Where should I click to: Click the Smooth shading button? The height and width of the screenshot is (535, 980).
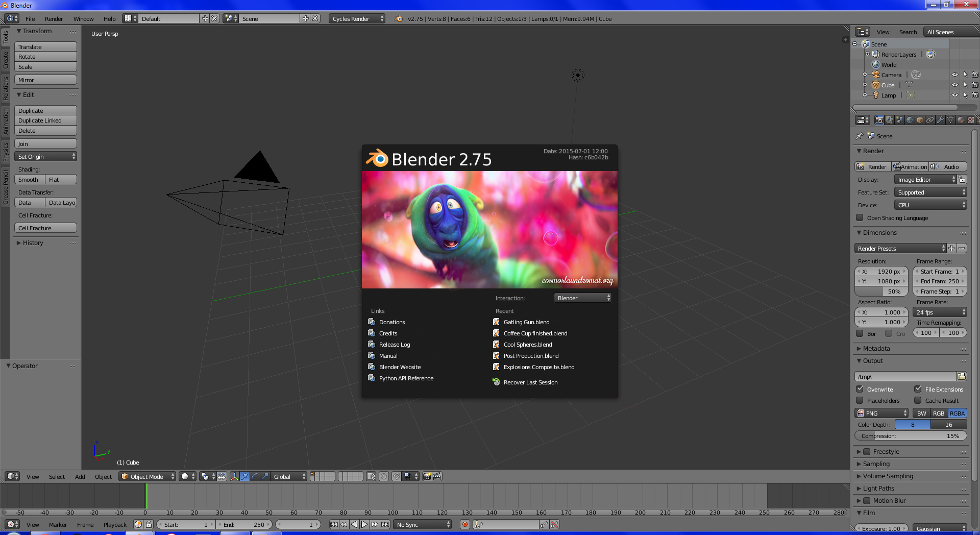29,179
